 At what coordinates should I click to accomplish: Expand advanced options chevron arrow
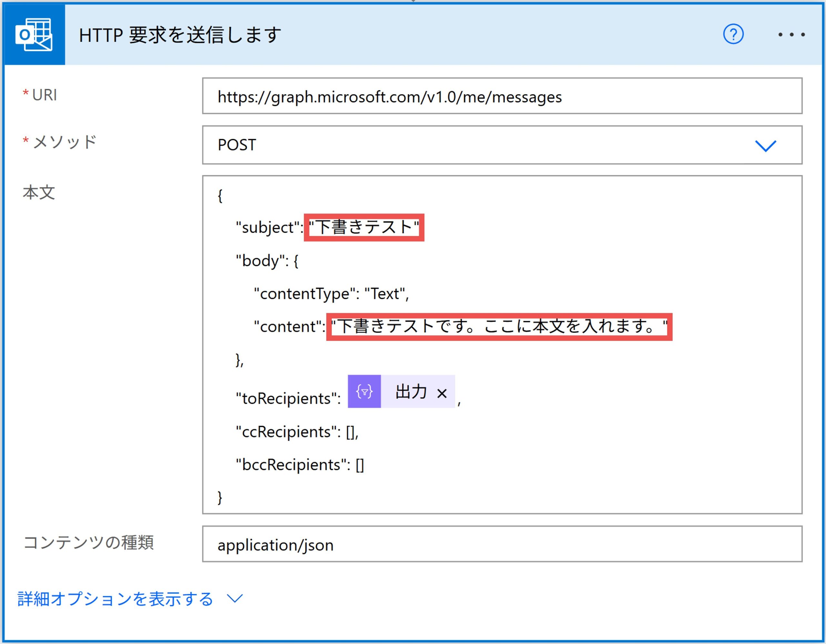(x=235, y=598)
